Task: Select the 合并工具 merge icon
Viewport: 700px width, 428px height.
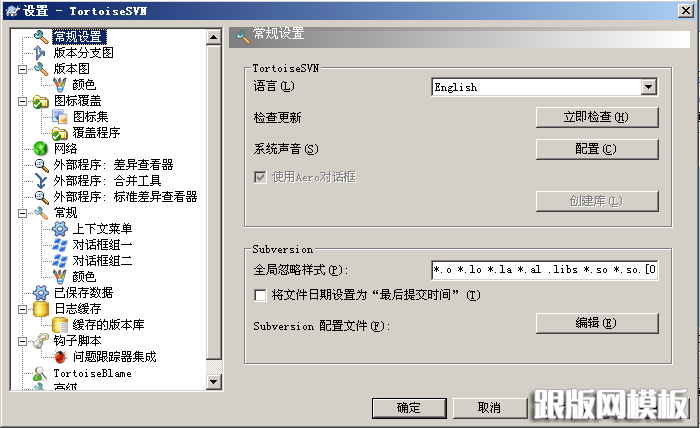Action: [x=41, y=181]
